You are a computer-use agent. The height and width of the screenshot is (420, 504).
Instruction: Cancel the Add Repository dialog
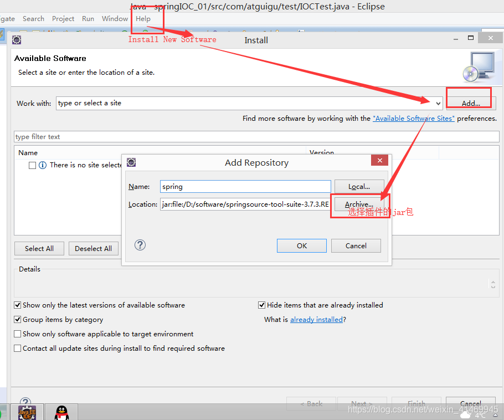[x=356, y=245]
